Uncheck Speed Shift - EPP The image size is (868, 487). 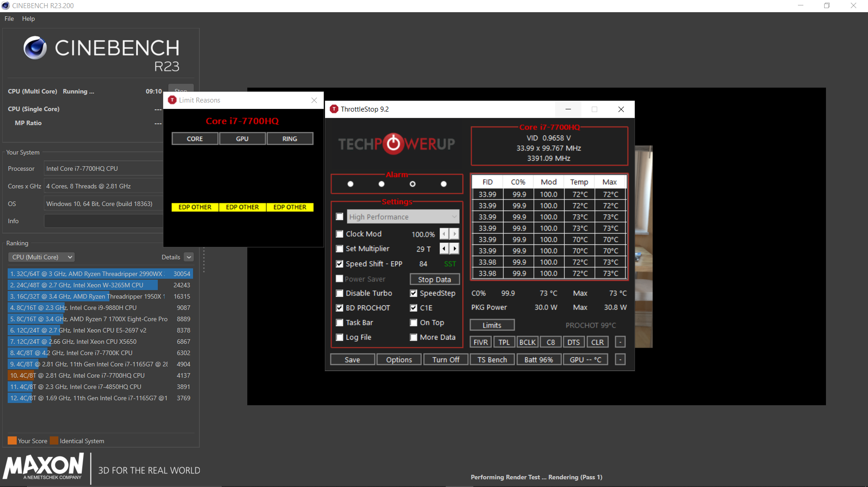pyautogui.click(x=340, y=263)
